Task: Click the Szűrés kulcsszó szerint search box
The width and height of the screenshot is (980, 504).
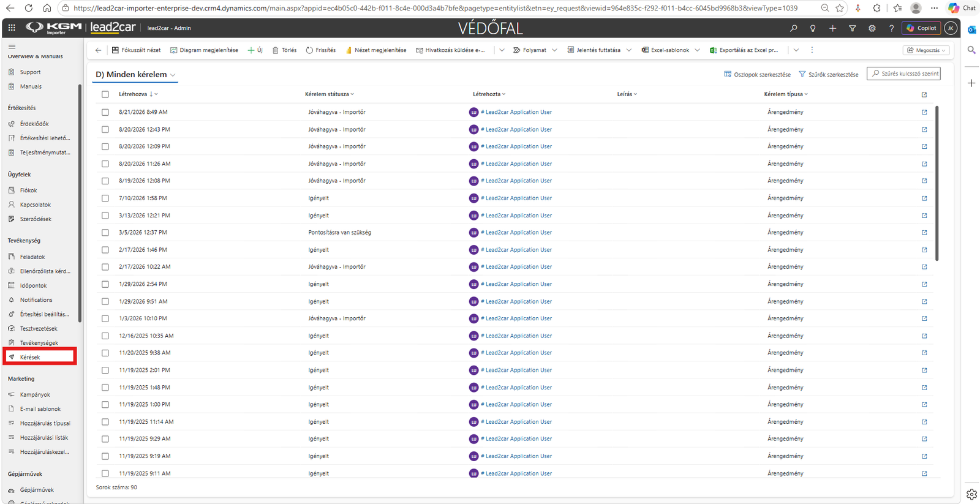Action: click(x=903, y=73)
